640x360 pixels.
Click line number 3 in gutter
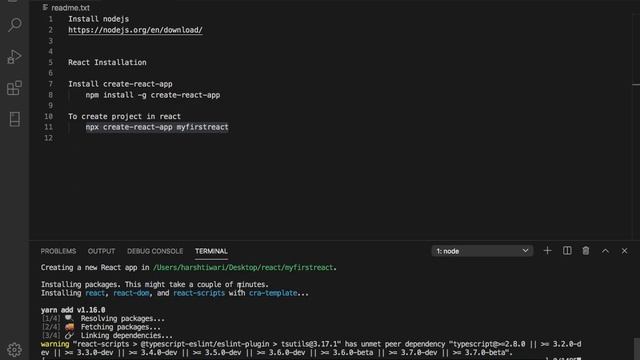tap(51, 40)
